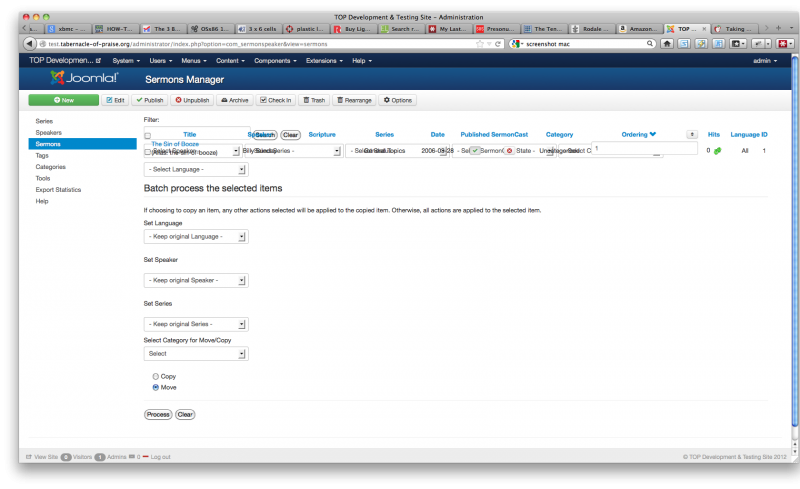Click the red icon at the far right of the browser toolbar
Viewport: 800px width, 489px height.
point(785,44)
